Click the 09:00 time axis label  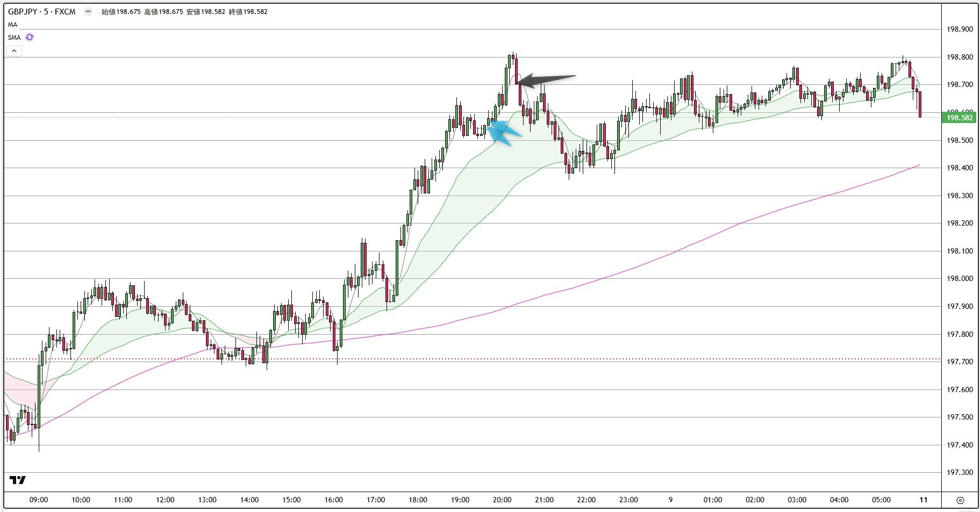click(39, 500)
